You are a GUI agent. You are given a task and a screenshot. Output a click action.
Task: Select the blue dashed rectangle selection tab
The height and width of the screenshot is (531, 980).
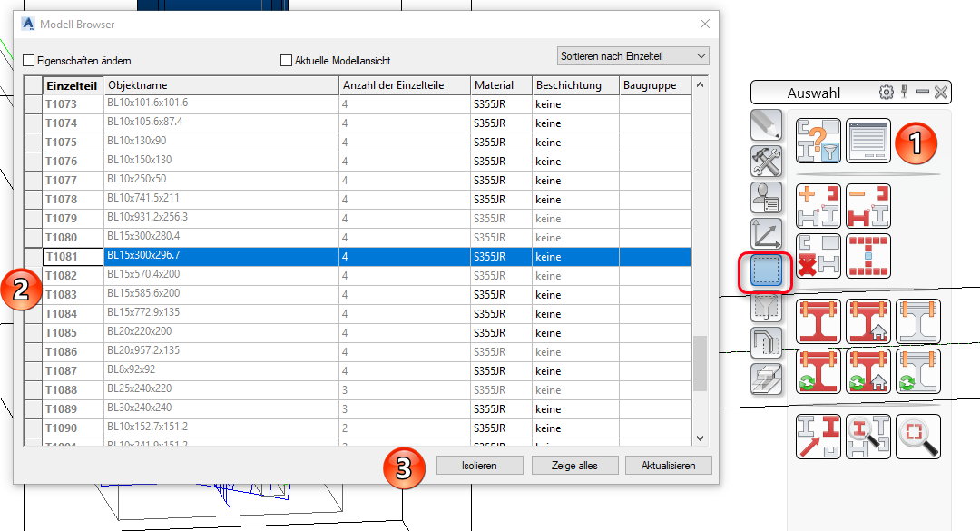point(766,271)
